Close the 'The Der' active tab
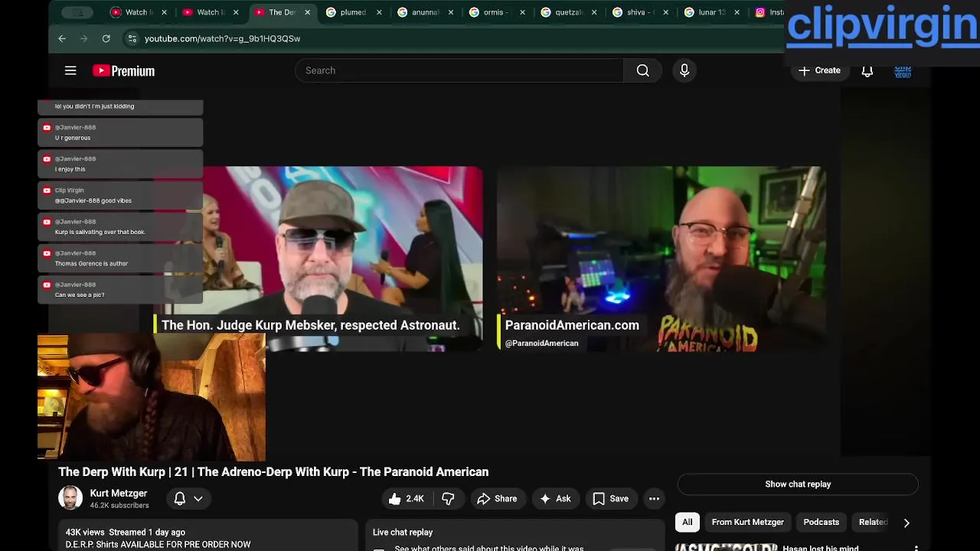Viewport: 980px width, 551px height. click(x=308, y=12)
